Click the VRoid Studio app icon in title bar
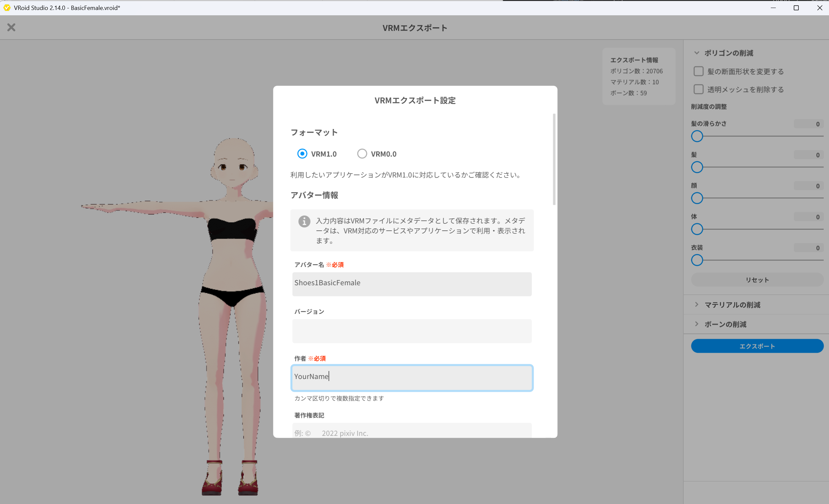Screen dimensions: 829x504 point(7,8)
